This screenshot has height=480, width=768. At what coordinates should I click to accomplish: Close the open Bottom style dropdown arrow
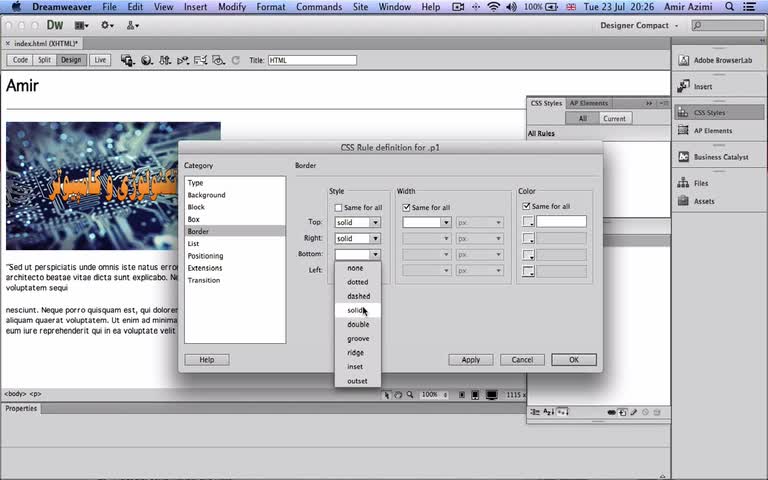(375, 255)
